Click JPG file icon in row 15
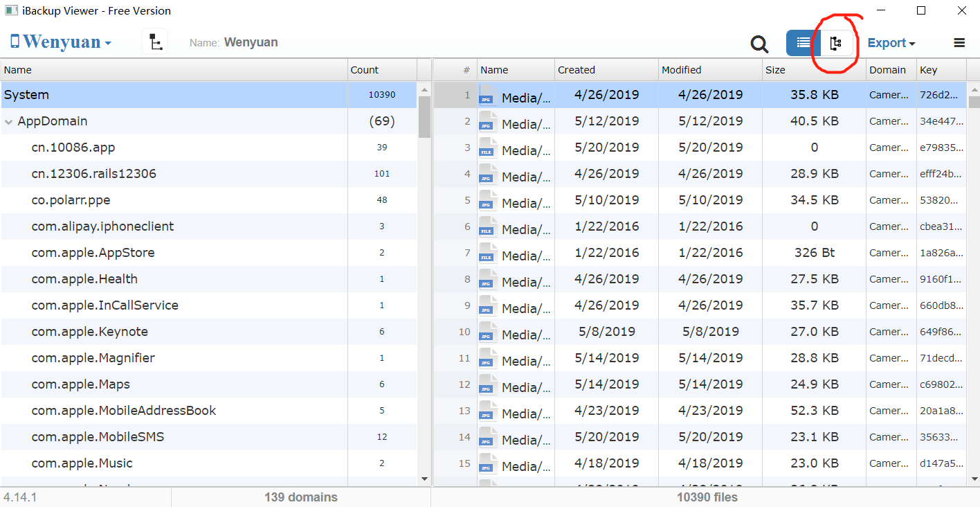The width and height of the screenshot is (980, 507). 489,463
